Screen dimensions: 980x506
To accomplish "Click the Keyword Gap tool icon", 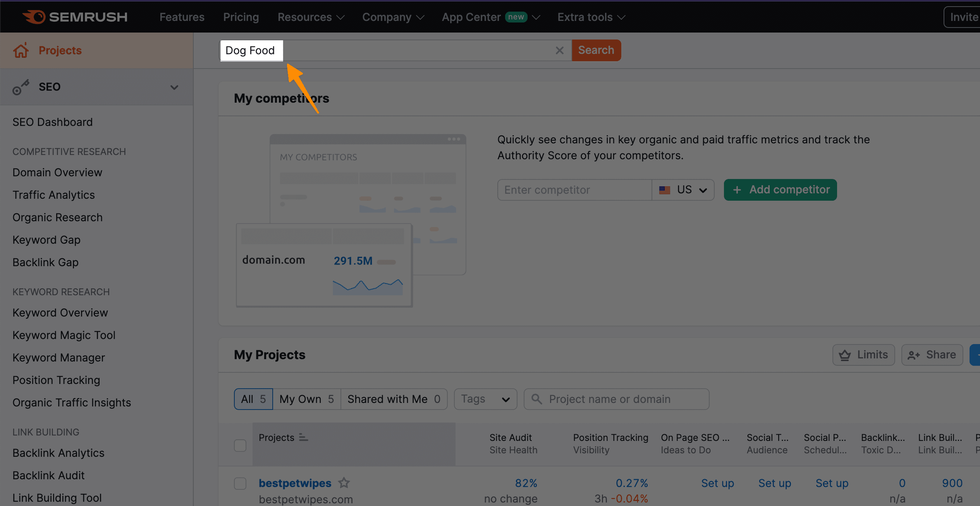I will pyautogui.click(x=46, y=240).
